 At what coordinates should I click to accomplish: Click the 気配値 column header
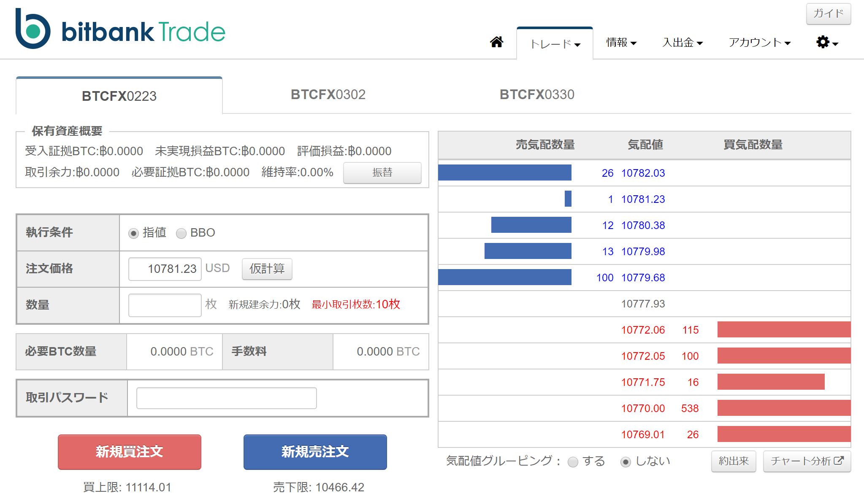(645, 145)
